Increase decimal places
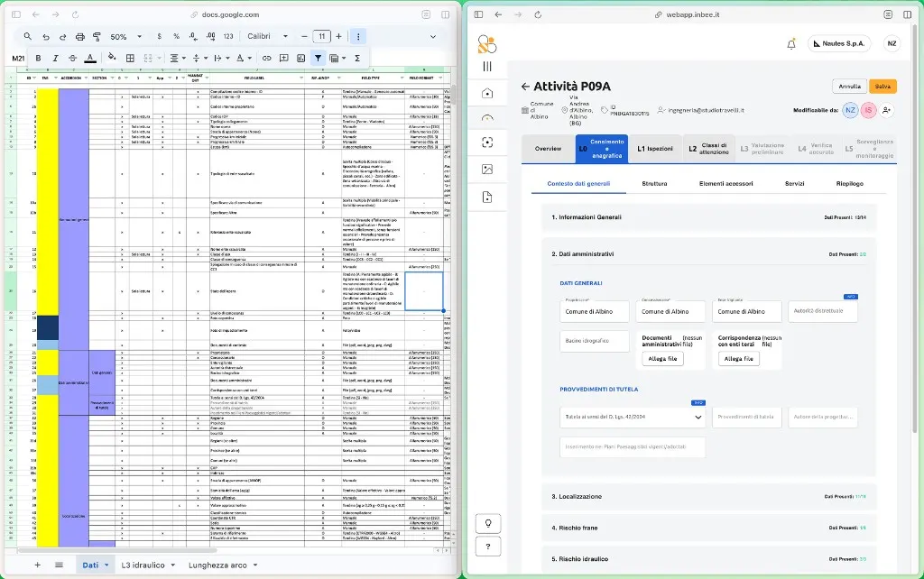The image size is (924, 579). [210, 36]
